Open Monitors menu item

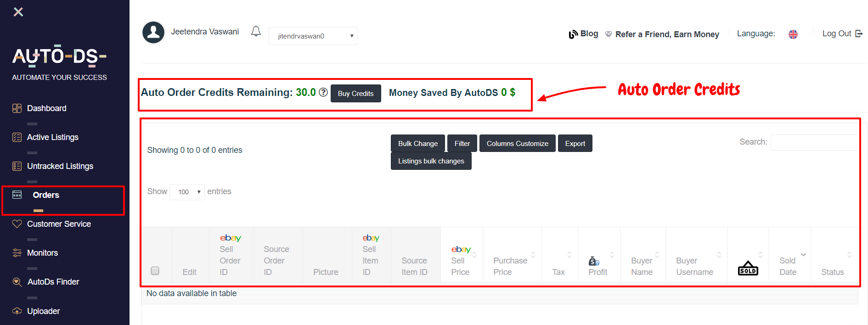[x=42, y=253]
